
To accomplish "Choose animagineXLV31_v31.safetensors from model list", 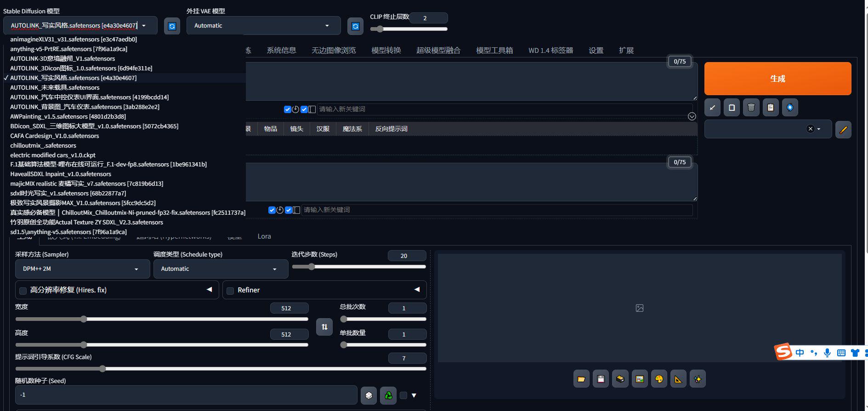I will pyautogui.click(x=74, y=40).
